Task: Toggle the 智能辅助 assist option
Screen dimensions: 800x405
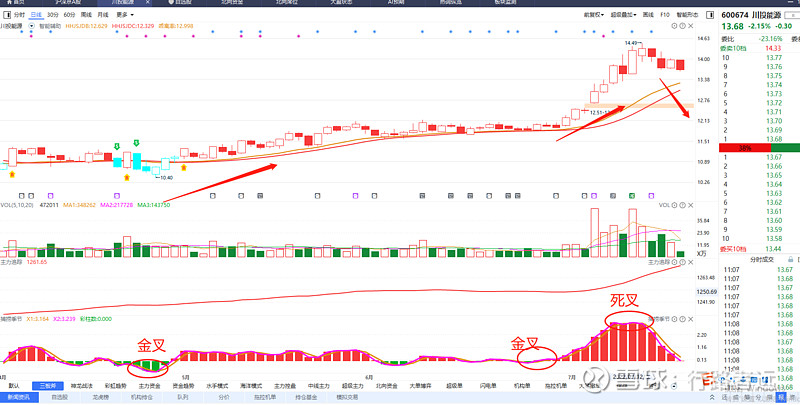Action: click(48, 27)
